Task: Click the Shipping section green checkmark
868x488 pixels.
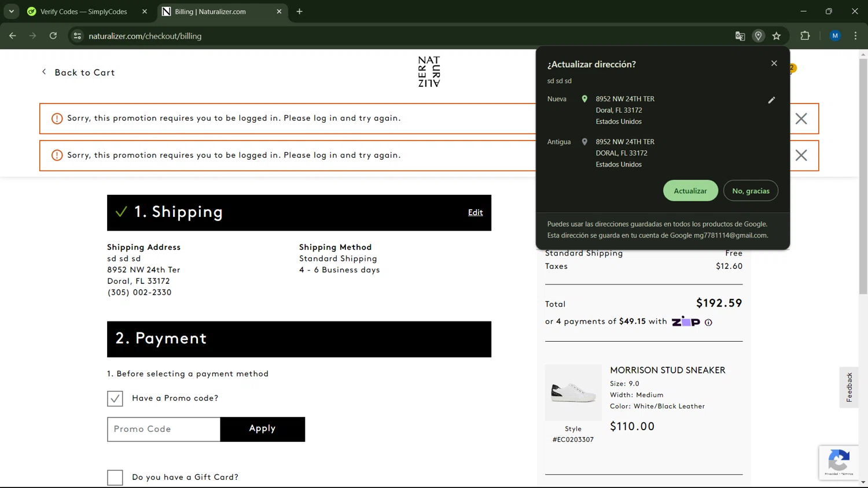Action: [x=121, y=212]
